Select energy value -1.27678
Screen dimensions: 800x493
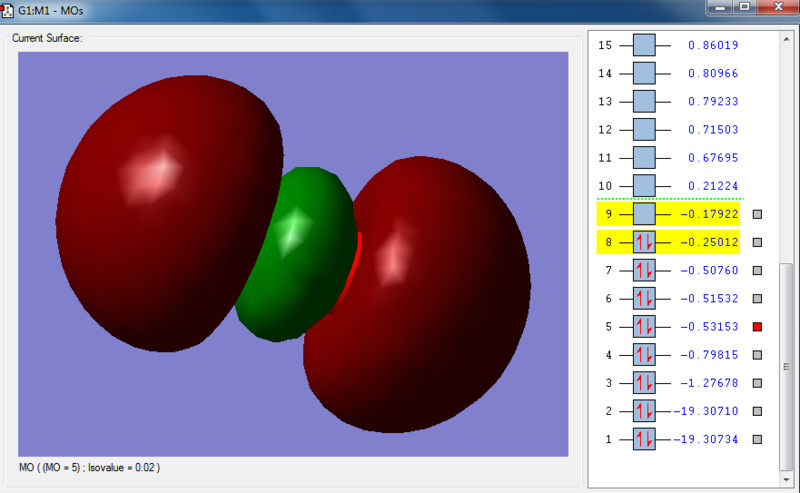(x=709, y=383)
